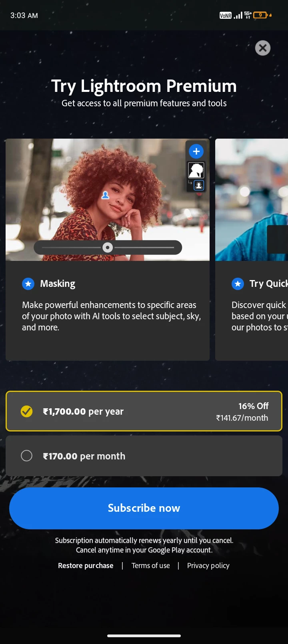The height and width of the screenshot is (644, 288).
Task: Open Restore purchase
Action: coord(86,566)
